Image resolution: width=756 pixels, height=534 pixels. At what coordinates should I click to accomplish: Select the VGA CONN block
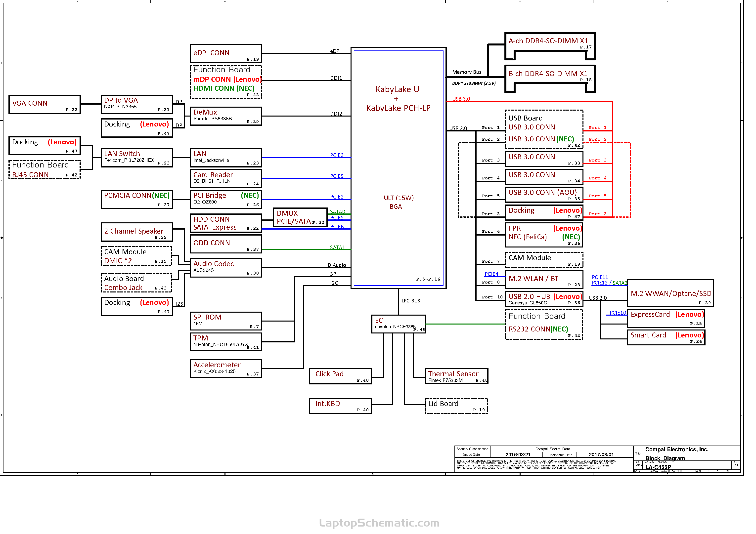click(44, 104)
